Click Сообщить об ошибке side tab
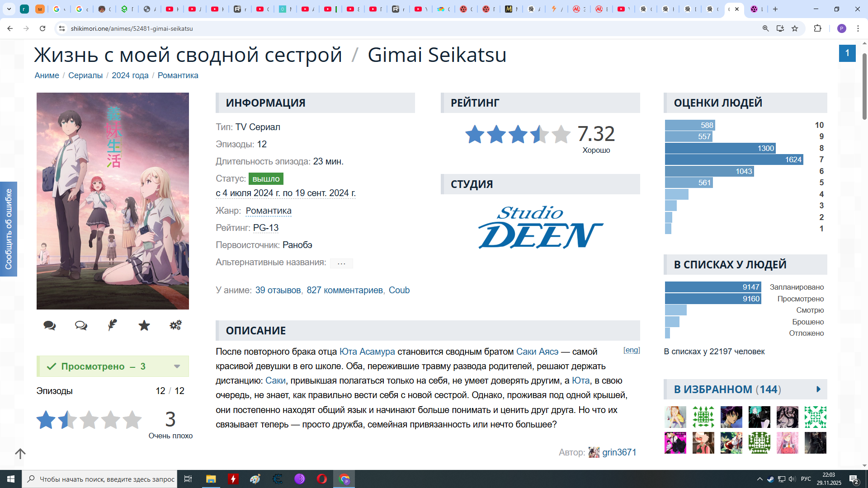 [9, 229]
